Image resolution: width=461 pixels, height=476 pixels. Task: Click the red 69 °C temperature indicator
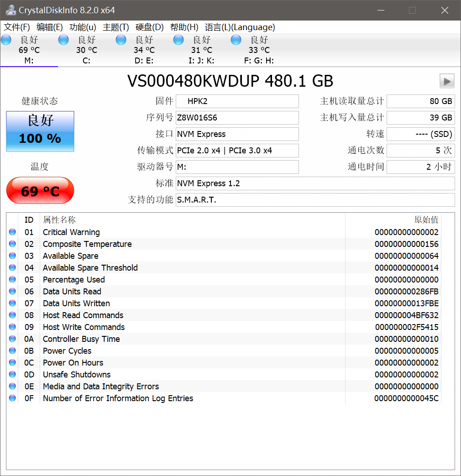tap(40, 191)
